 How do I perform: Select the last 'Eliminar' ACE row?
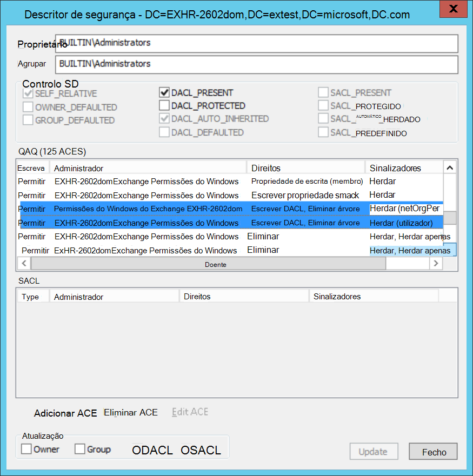[x=230, y=250]
